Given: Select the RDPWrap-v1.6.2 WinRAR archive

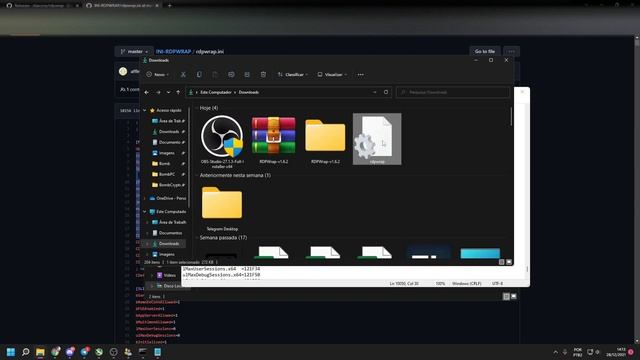Looking at the screenshot, I should click(x=273, y=140).
